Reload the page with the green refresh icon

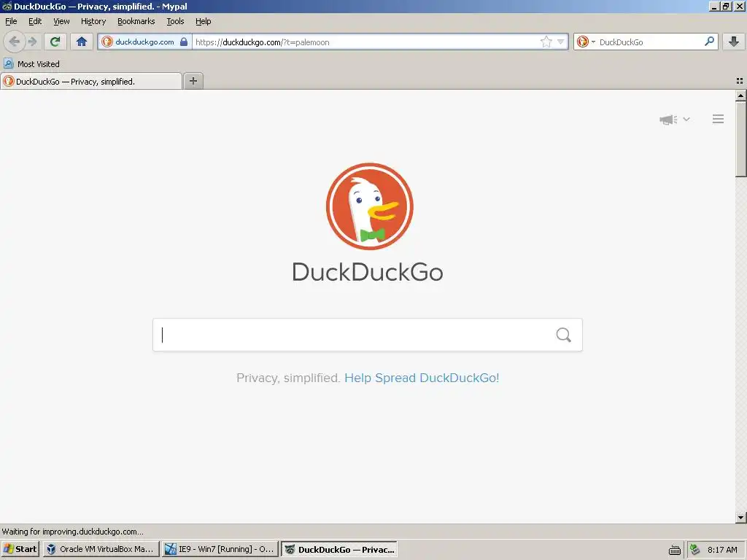click(55, 42)
